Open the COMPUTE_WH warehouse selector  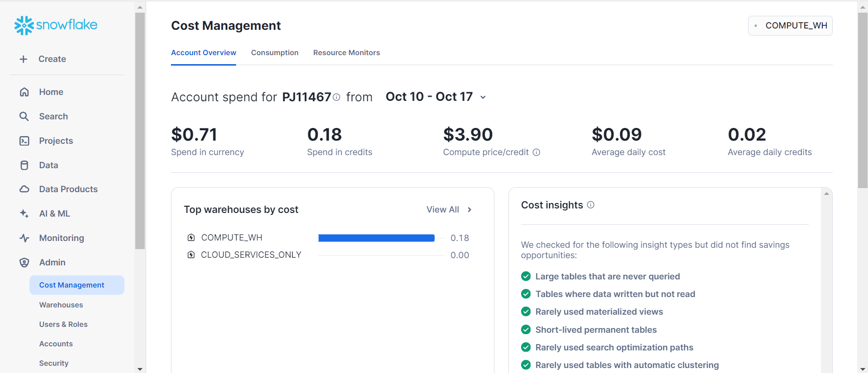click(790, 26)
